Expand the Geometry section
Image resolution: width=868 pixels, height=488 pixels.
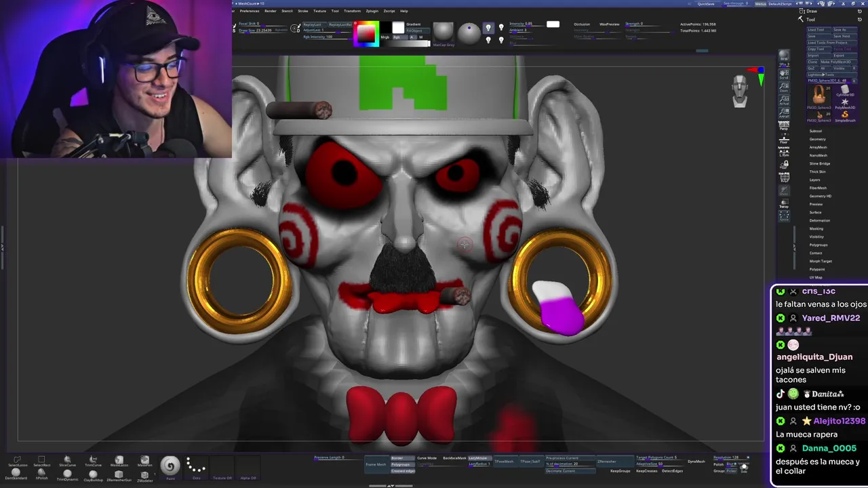[x=817, y=139]
